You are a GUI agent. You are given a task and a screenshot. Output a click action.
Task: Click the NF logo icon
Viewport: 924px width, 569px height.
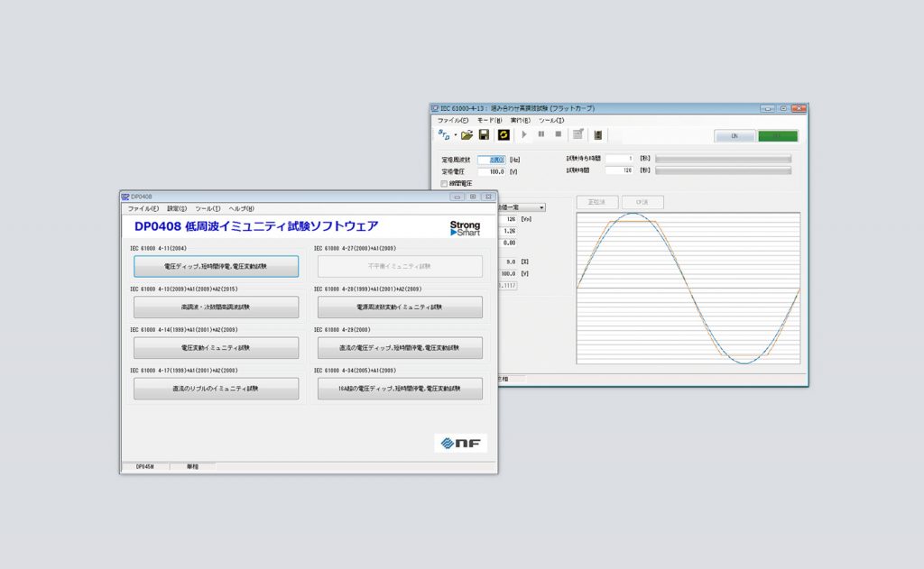click(460, 443)
